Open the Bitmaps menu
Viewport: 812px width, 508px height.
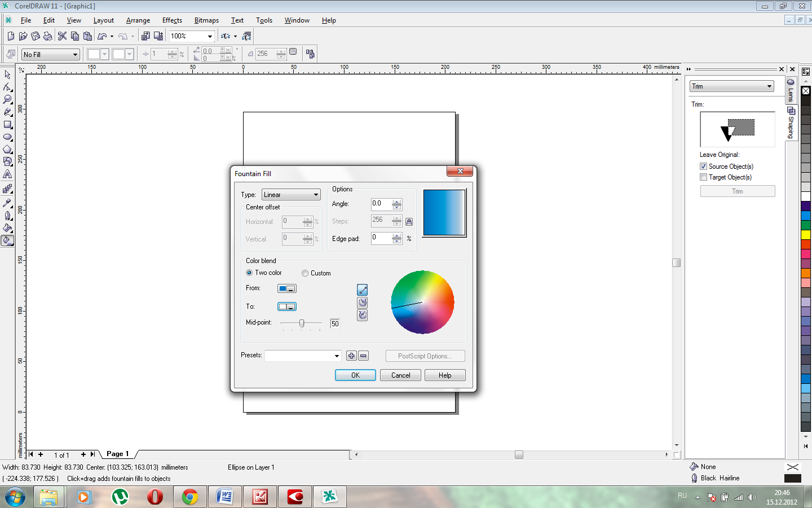206,20
